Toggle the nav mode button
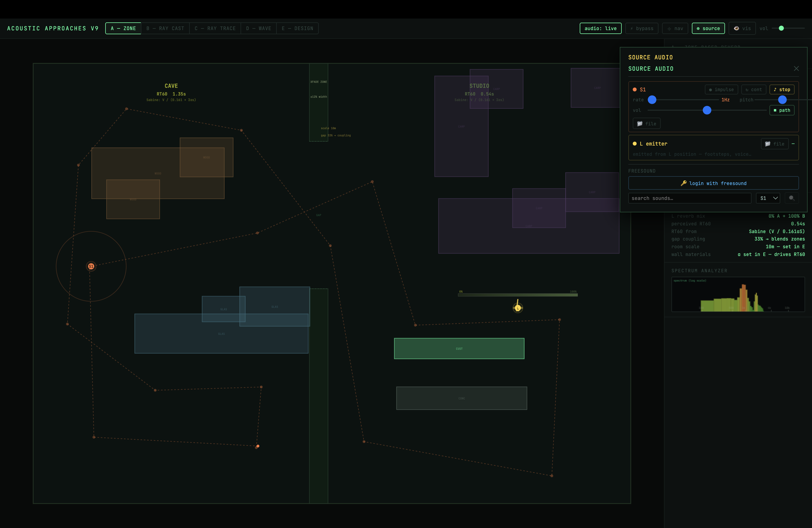 tap(675, 28)
